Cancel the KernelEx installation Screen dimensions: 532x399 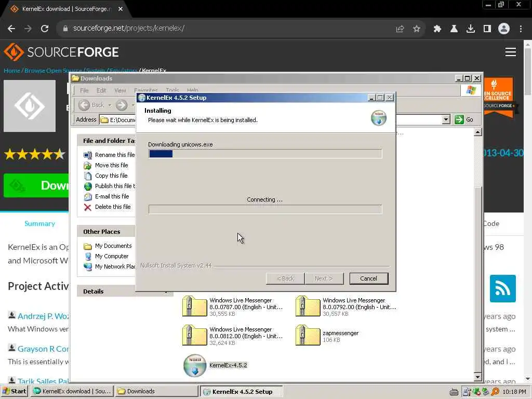tap(368, 278)
